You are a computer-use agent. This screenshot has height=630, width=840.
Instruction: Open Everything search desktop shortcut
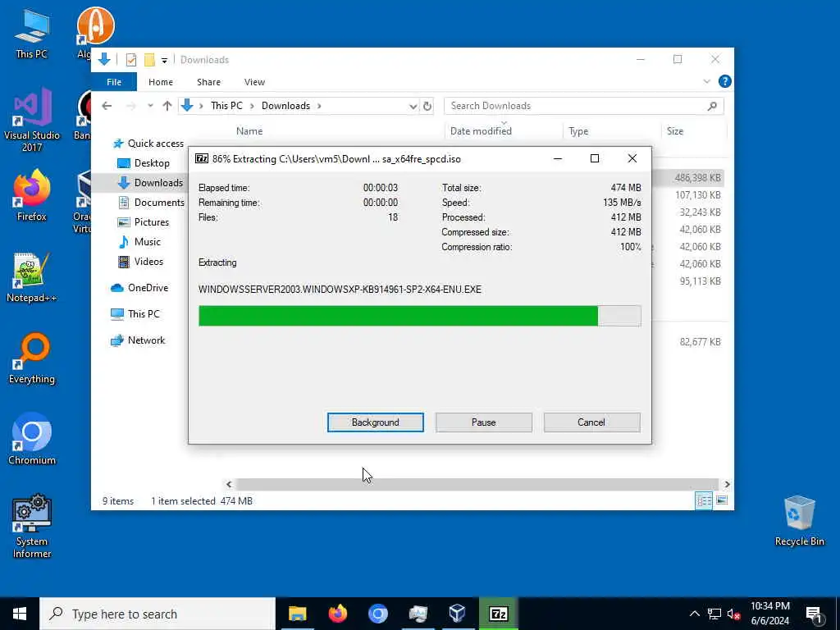point(32,359)
